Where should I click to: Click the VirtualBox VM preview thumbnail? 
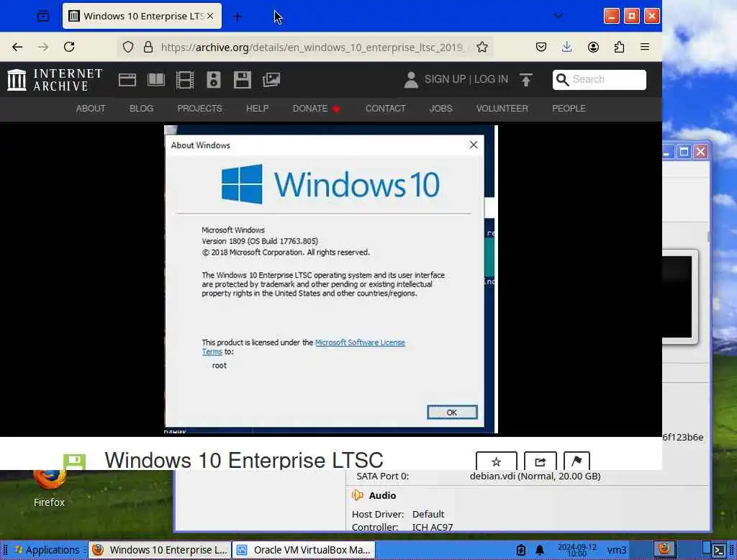click(678, 297)
